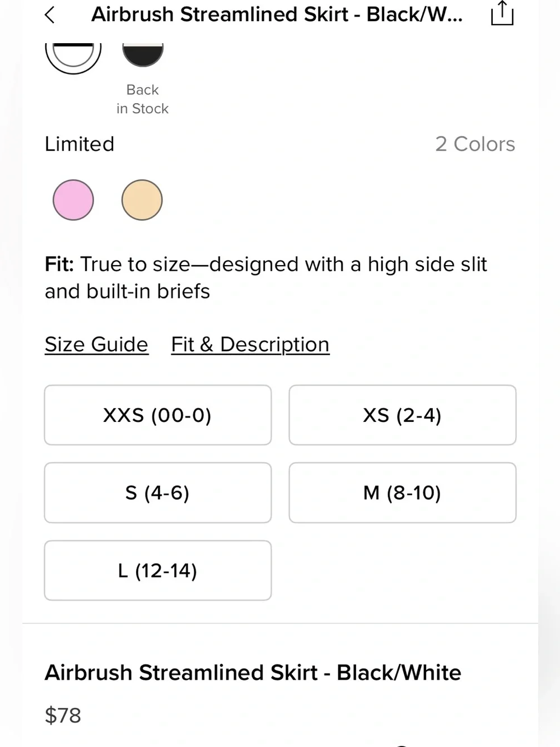560x747 pixels.
Task: Tap the Fit true to size description
Action: point(266,278)
